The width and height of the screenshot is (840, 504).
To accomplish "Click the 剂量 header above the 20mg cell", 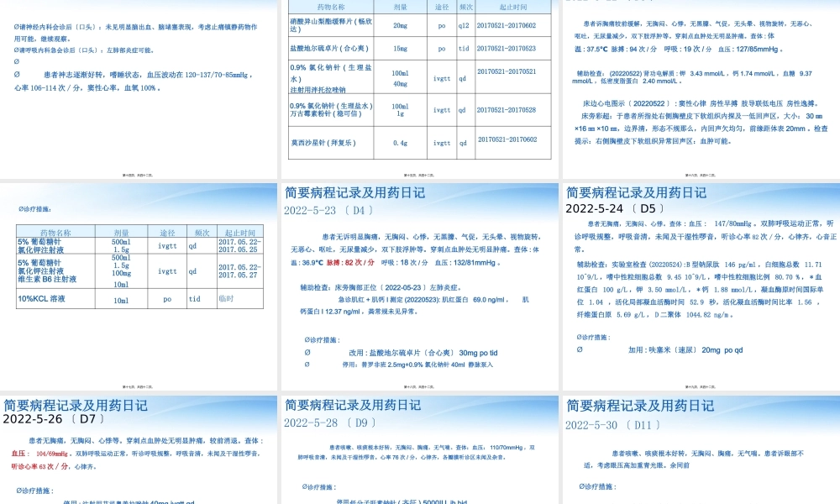I will click(x=400, y=7).
